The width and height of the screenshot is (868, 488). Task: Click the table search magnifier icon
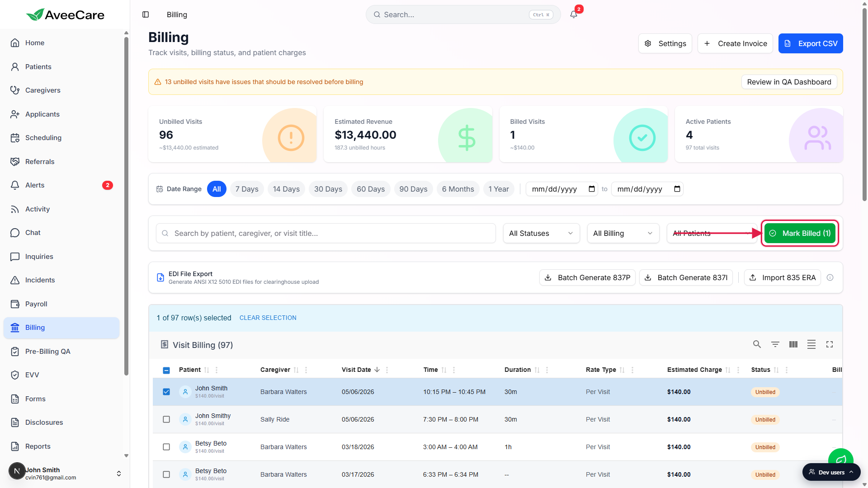coord(757,344)
